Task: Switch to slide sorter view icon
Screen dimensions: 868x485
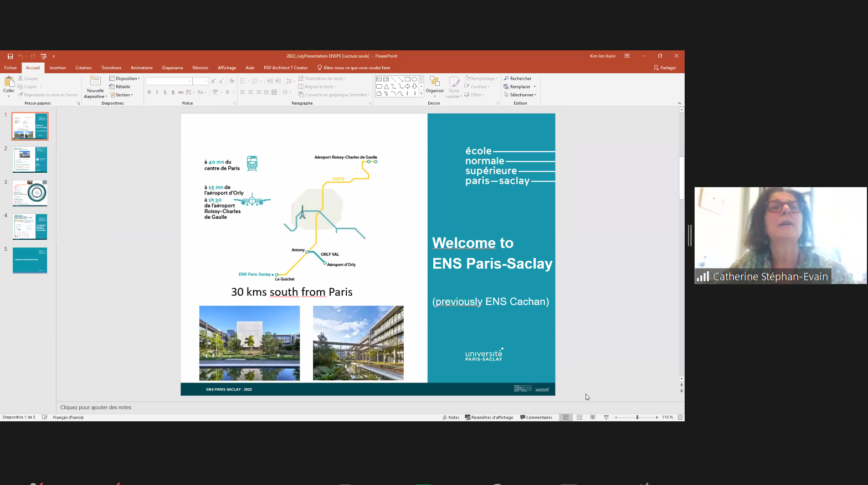Action: (x=579, y=417)
